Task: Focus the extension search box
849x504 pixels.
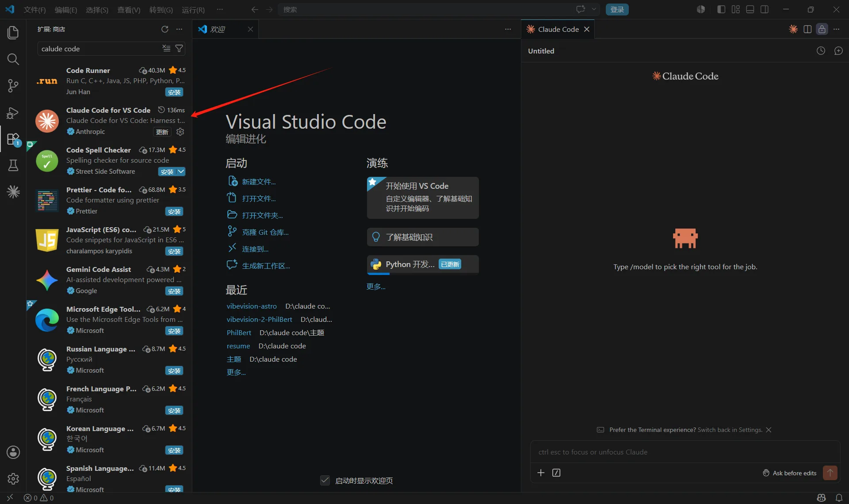Action: click(x=99, y=49)
